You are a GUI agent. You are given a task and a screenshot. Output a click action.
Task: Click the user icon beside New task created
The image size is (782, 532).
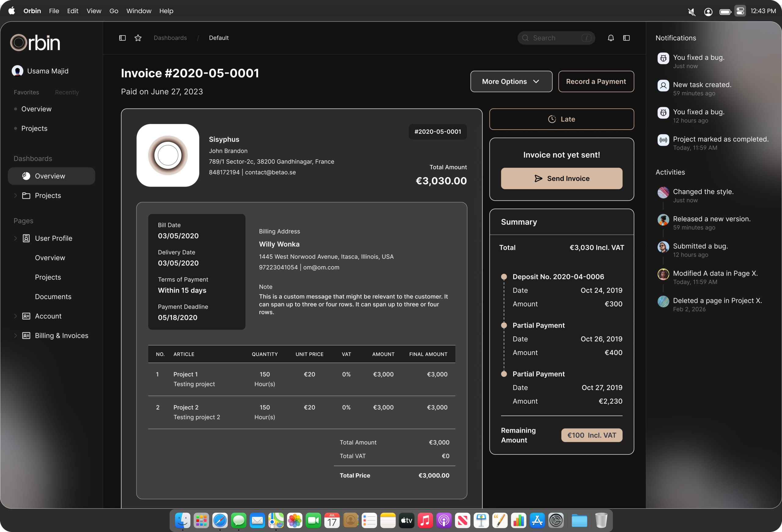tap(663, 86)
